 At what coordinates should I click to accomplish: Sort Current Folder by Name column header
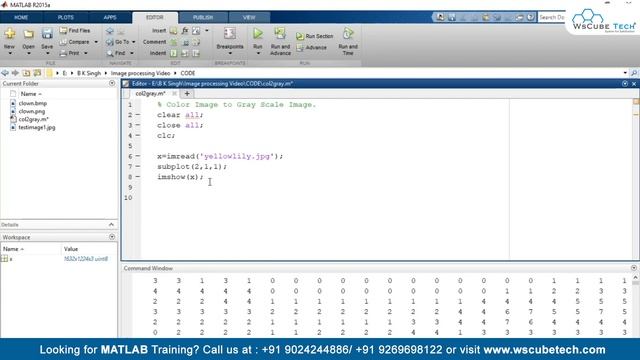point(31,94)
